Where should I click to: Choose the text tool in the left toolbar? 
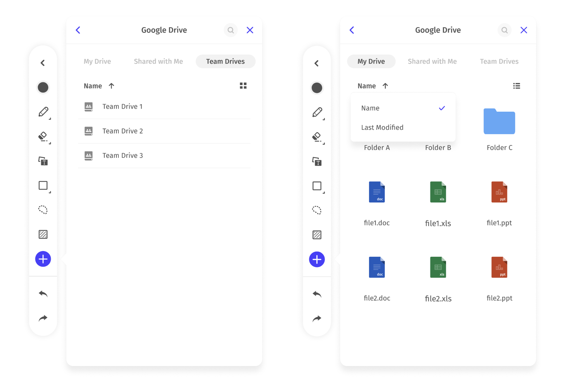click(x=43, y=161)
